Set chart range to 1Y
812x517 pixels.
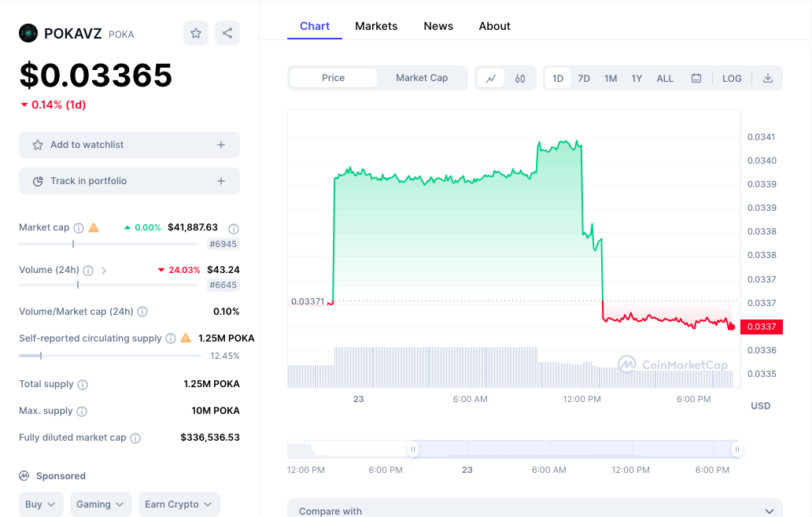click(x=637, y=78)
